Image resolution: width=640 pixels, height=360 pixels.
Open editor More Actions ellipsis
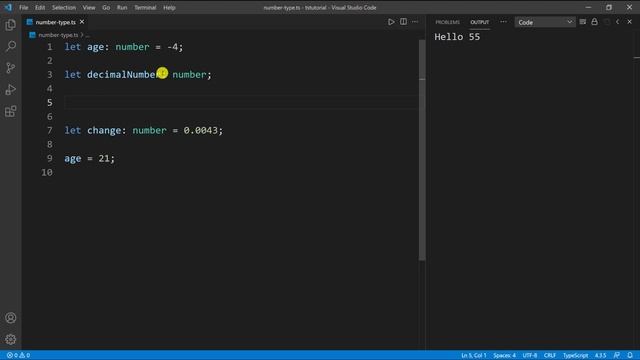(x=415, y=22)
